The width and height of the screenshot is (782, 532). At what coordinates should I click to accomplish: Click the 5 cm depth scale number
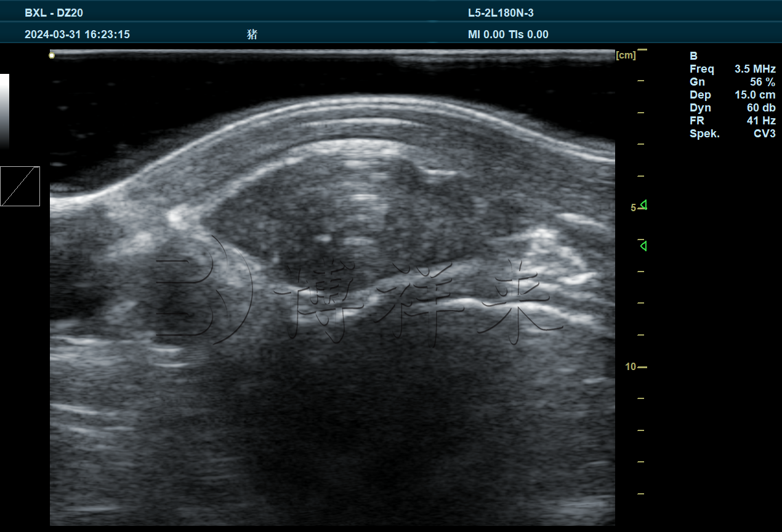pyautogui.click(x=633, y=208)
